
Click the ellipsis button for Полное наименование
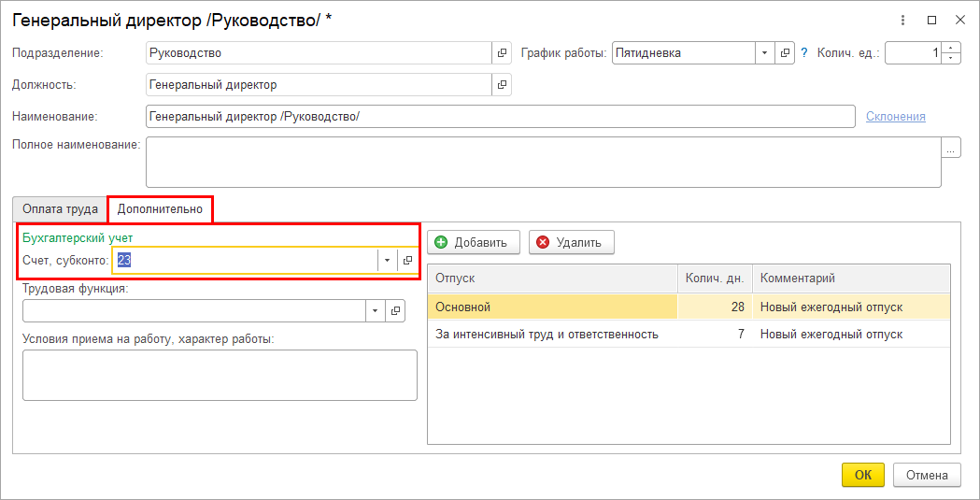[952, 149]
